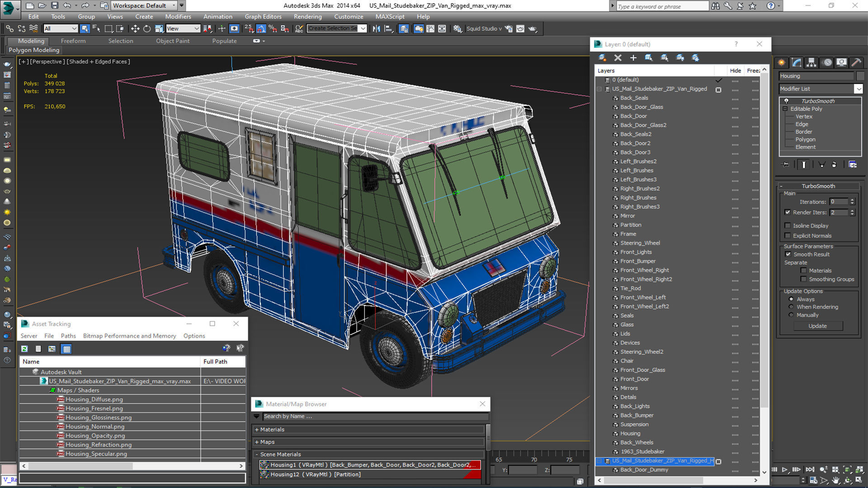Click Mirror tool in main toolbar

point(376,28)
